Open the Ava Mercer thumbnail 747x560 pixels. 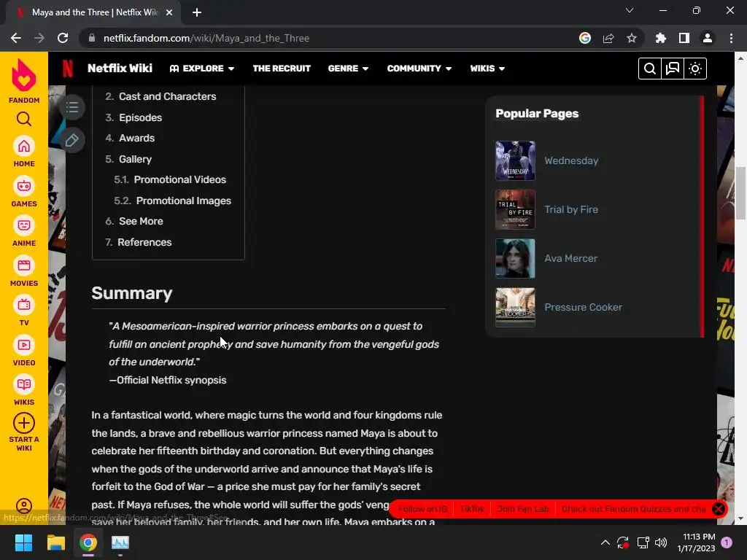tap(515, 259)
